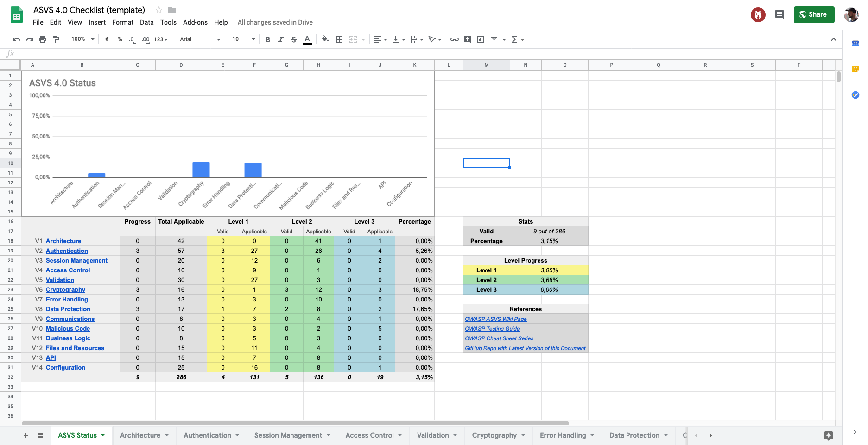868x445 pixels.
Task: Open the Format menu
Action: tap(123, 22)
